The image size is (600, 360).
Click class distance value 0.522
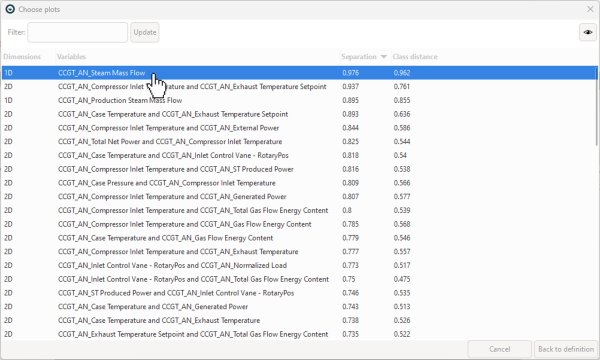(x=402, y=334)
